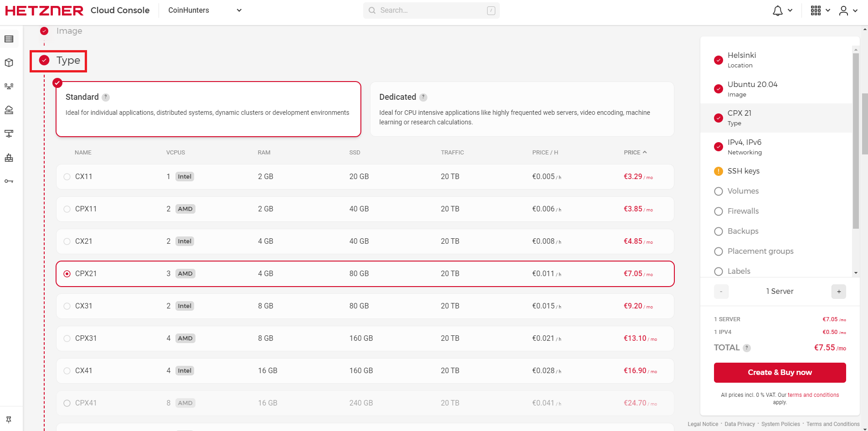Expand the user account chevron
The image size is (868, 431).
[855, 10]
